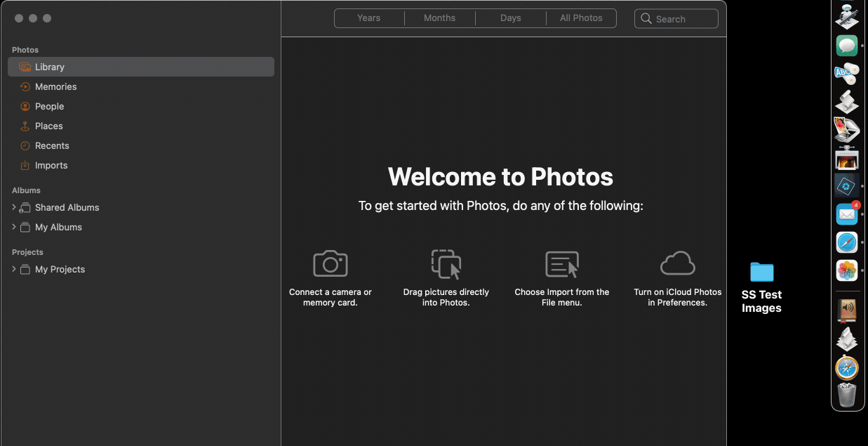Open the stacked papers icon in the lower Dock

point(847,339)
